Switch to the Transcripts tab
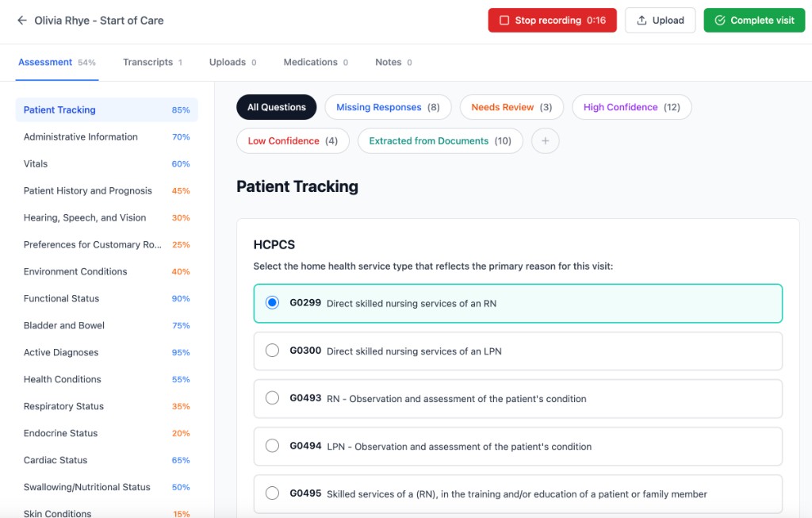The width and height of the screenshot is (812, 518). coord(151,62)
